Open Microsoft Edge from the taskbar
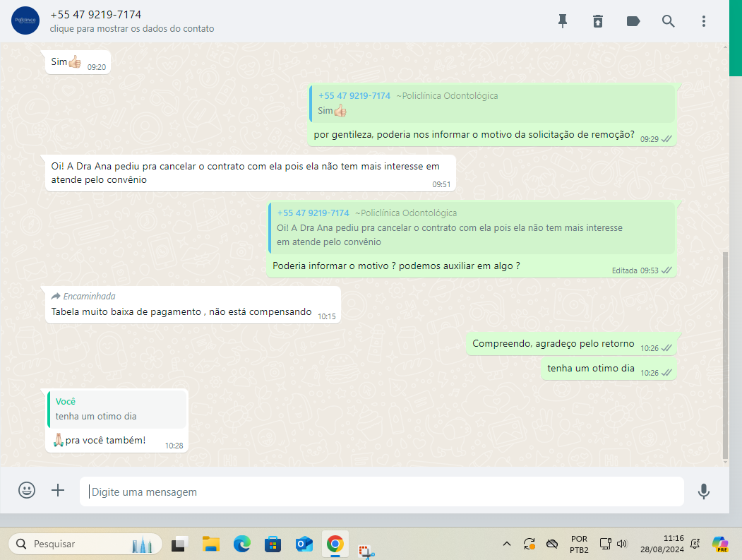Screen dimensions: 742x560 click(x=242, y=544)
